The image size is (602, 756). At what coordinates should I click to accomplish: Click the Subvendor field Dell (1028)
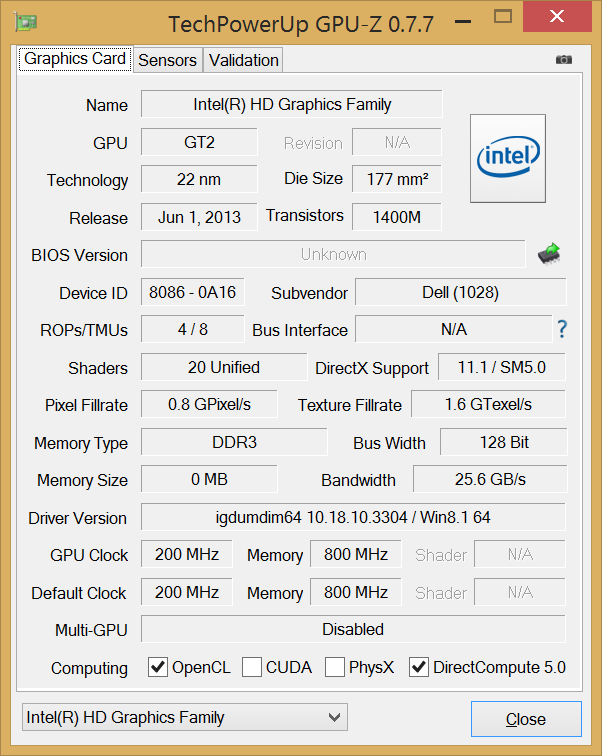[461, 292]
